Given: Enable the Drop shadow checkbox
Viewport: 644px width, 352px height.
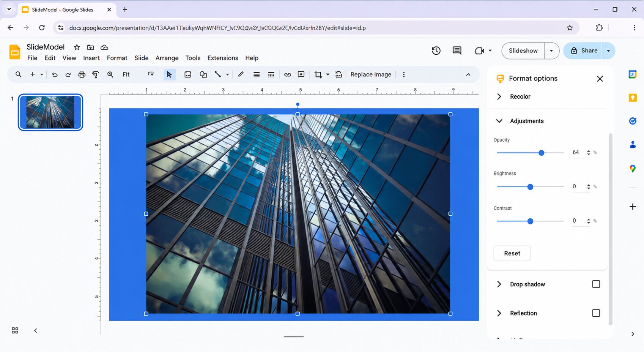Looking at the screenshot, I should click(596, 284).
